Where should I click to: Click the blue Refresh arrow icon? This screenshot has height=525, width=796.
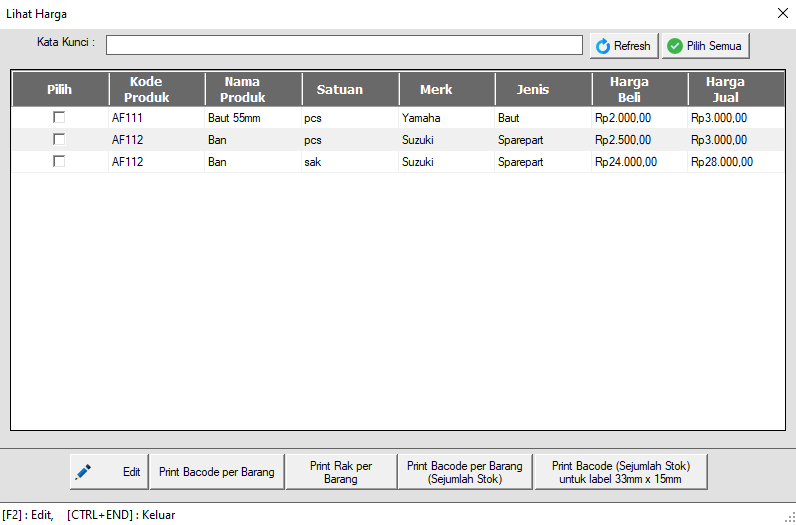(603, 46)
